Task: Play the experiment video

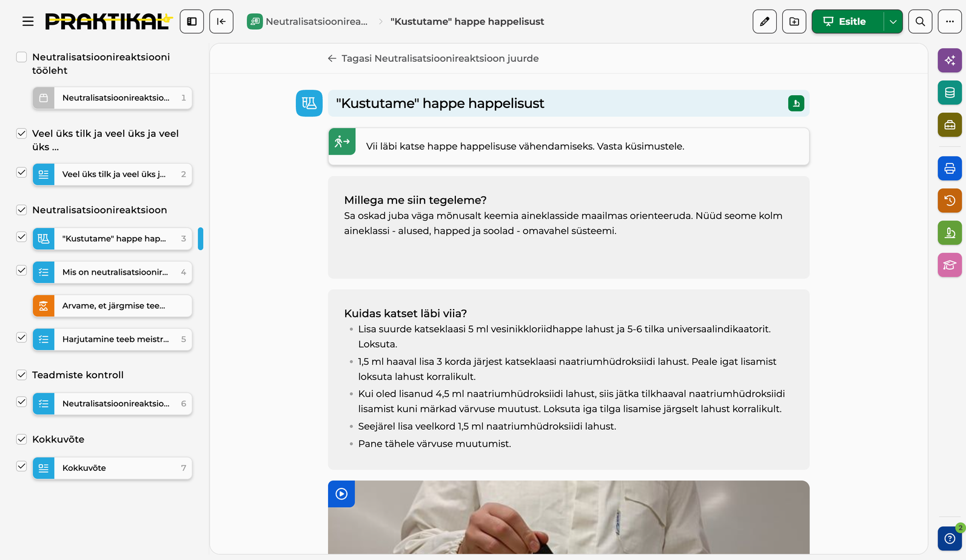Action: click(341, 494)
